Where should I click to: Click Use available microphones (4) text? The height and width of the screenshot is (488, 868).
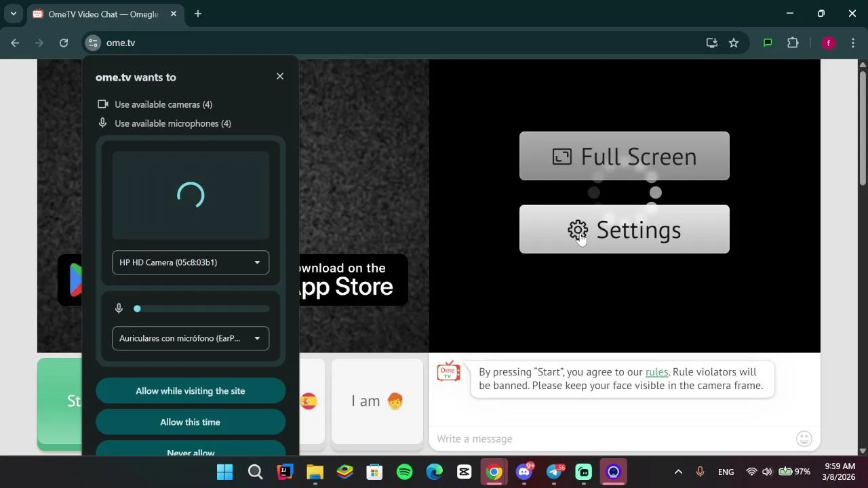[x=173, y=123]
